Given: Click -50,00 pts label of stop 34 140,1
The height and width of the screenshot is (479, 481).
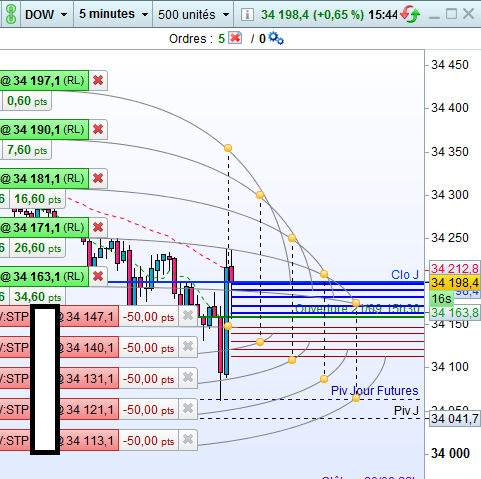Looking at the screenshot, I should pos(149,348).
